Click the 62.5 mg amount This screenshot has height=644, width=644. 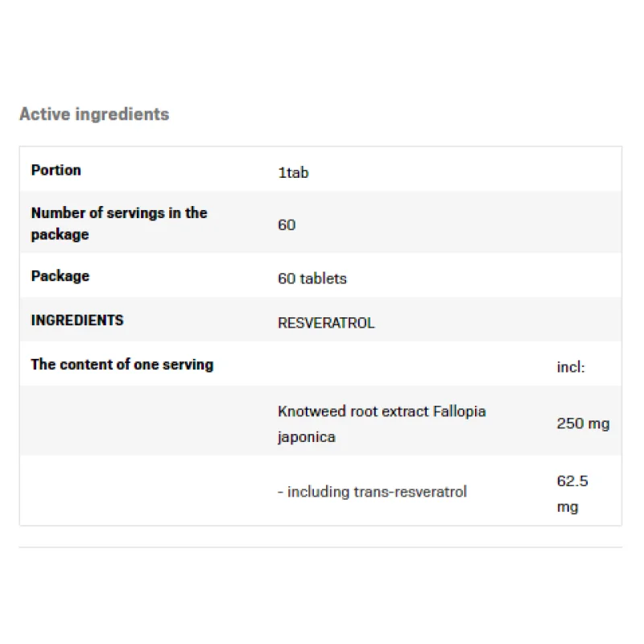pyautogui.click(x=572, y=493)
